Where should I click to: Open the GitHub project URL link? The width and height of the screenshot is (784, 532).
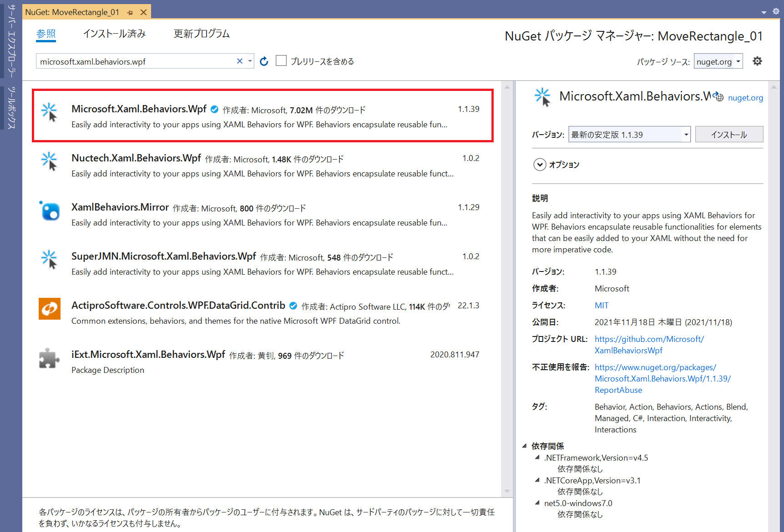pyautogui.click(x=649, y=345)
